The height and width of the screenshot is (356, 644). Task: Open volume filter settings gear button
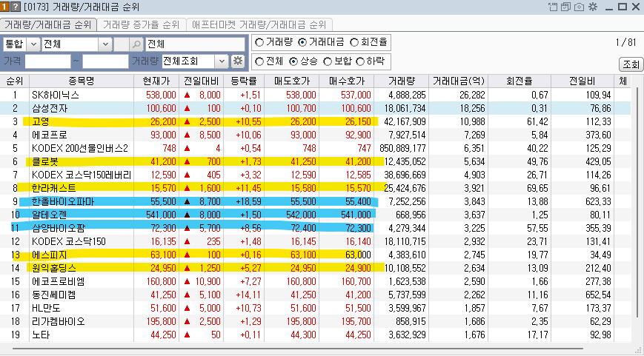(x=237, y=61)
